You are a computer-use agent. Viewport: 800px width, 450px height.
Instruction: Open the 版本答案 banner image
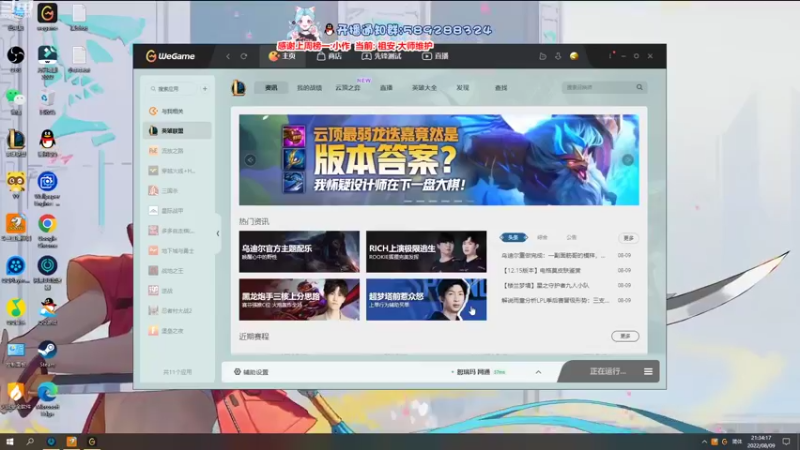439,160
